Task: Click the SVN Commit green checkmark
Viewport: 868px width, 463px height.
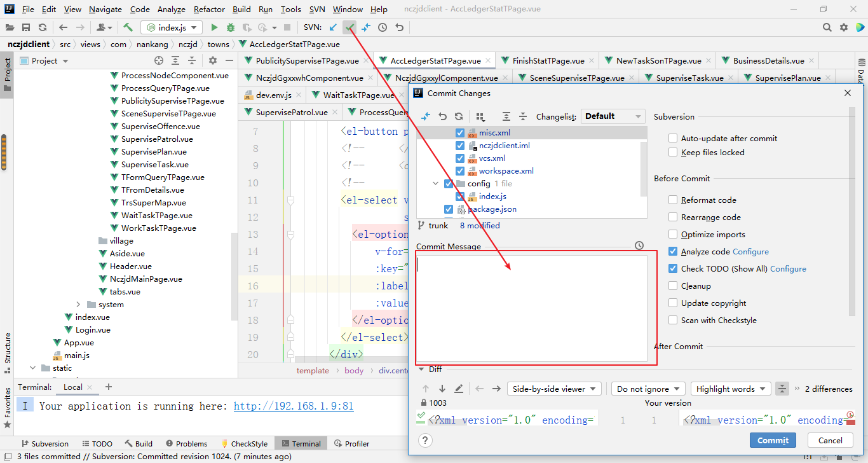Action: 349,27
